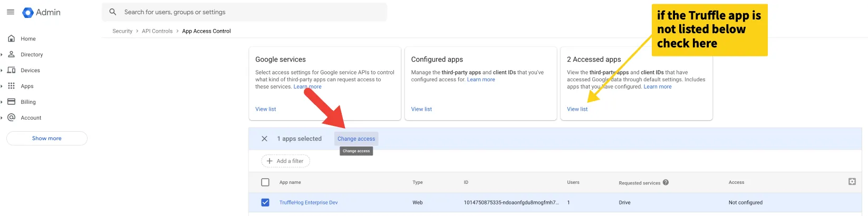The height and width of the screenshot is (216, 868).
Task: Click Learn more in Accessed apps card
Action: (x=658, y=86)
